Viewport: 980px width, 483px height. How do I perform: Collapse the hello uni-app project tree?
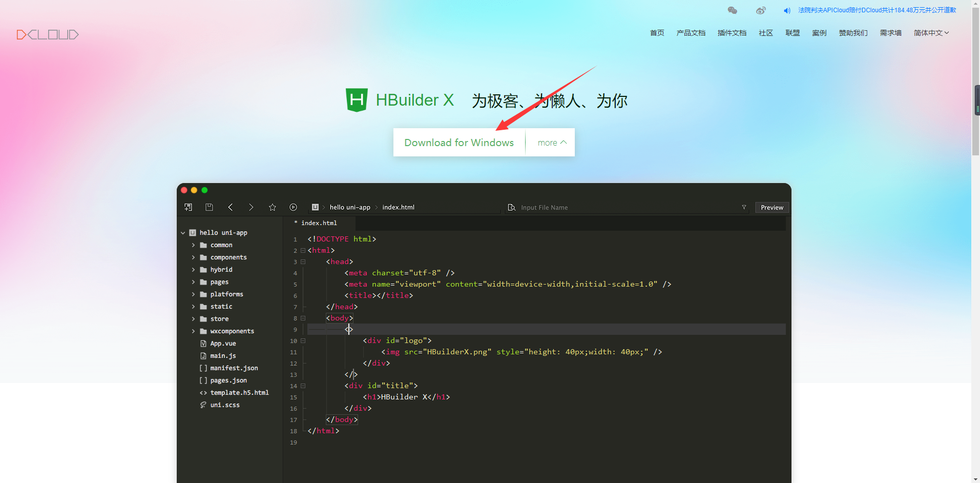pyautogui.click(x=183, y=233)
